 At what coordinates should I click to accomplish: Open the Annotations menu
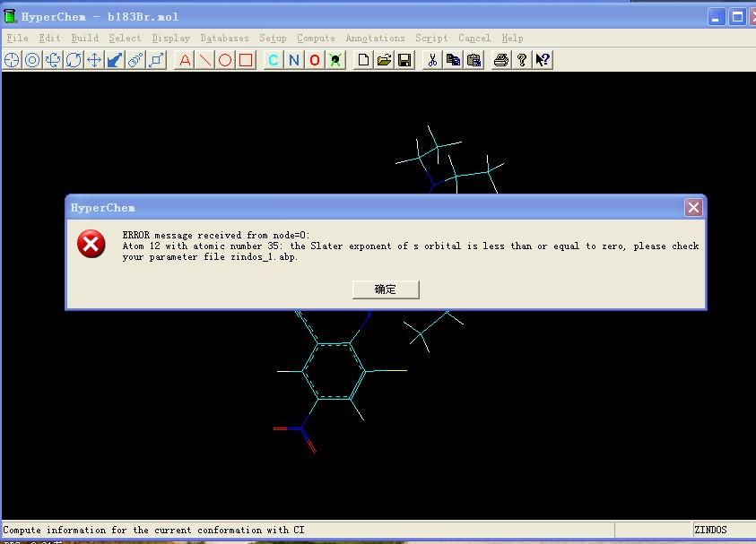pyautogui.click(x=375, y=38)
